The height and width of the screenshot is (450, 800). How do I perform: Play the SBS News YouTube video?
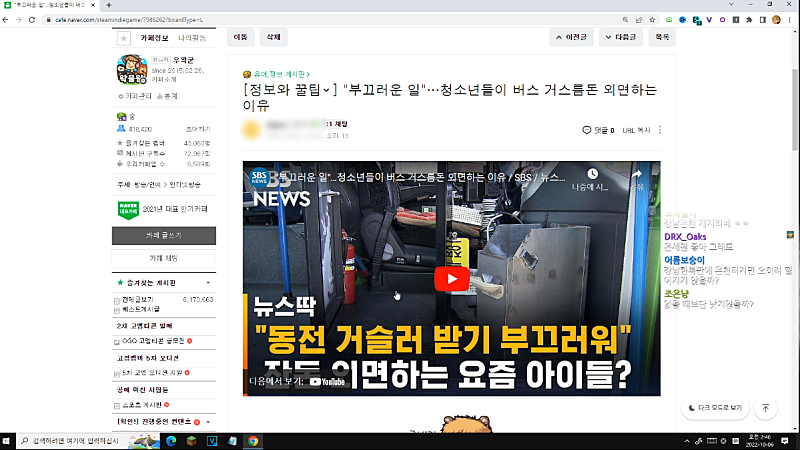452,279
